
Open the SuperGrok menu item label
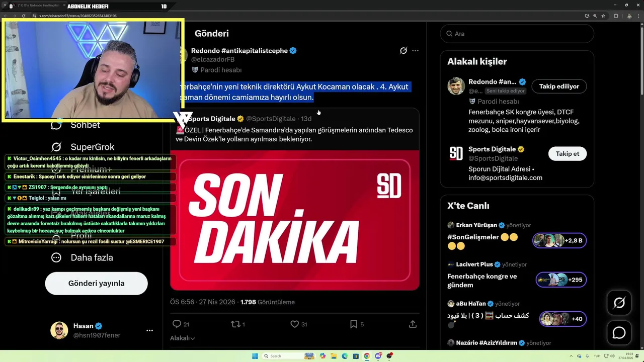[93, 147]
